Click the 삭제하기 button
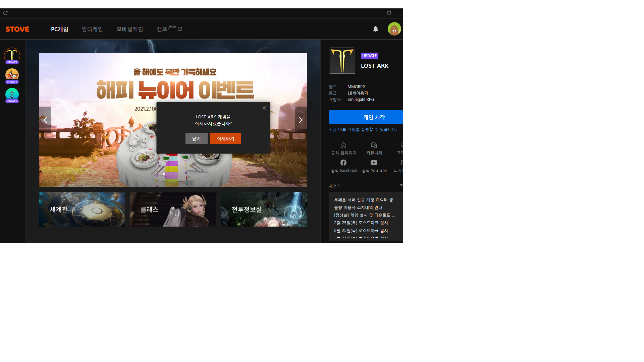This screenshot has height=362, width=644. 226,138
